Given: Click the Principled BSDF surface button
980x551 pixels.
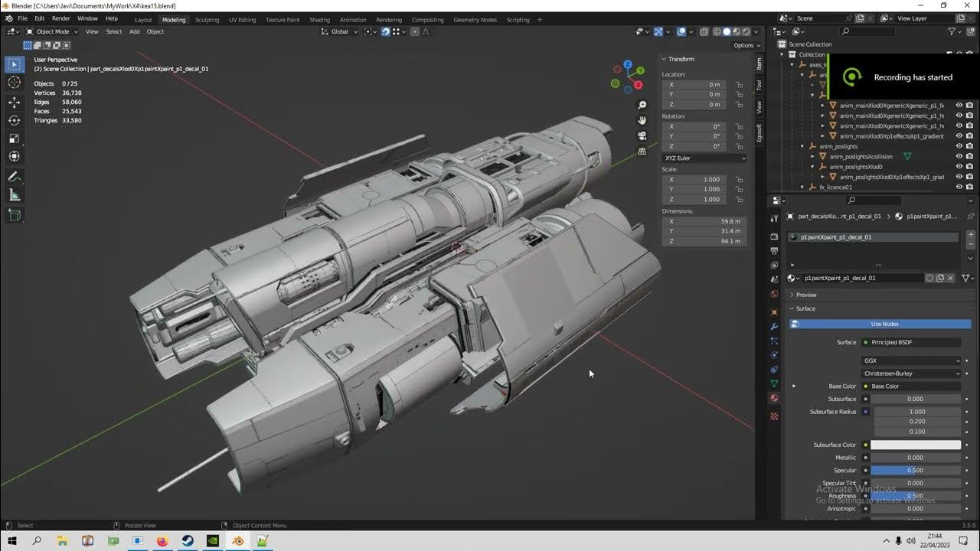Looking at the screenshot, I should click(911, 342).
